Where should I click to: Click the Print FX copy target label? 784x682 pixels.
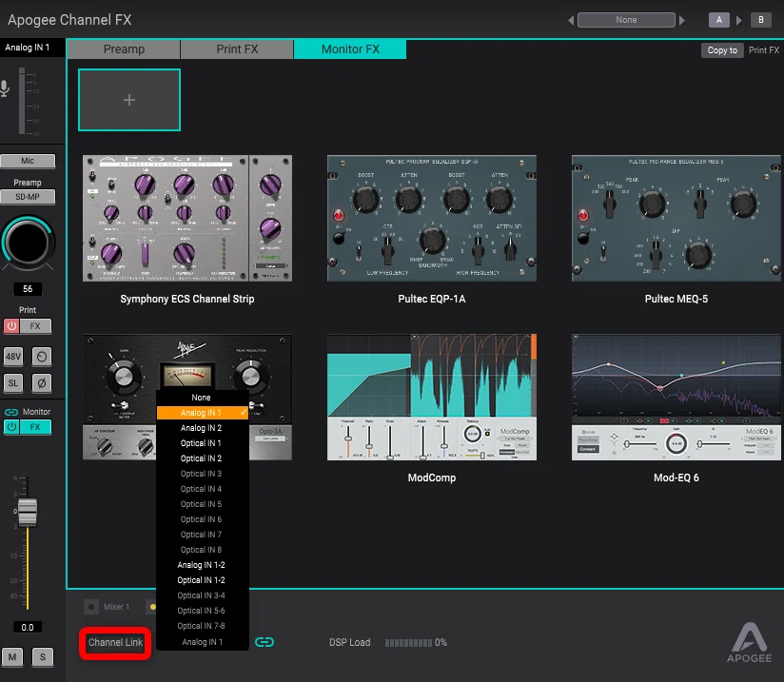[763, 50]
